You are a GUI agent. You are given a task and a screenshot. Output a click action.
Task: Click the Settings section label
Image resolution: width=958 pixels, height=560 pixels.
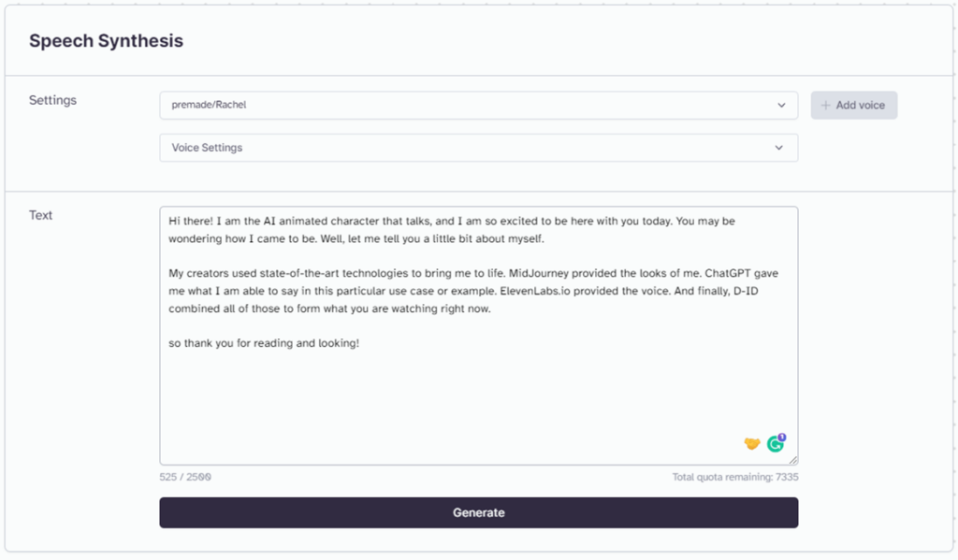tap(52, 100)
